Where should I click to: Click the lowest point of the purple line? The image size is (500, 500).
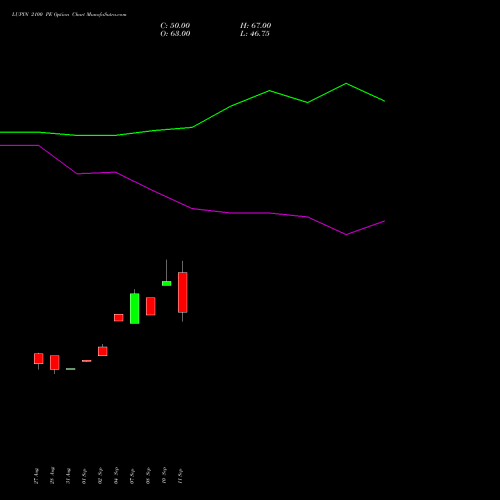pyautogui.click(x=346, y=235)
